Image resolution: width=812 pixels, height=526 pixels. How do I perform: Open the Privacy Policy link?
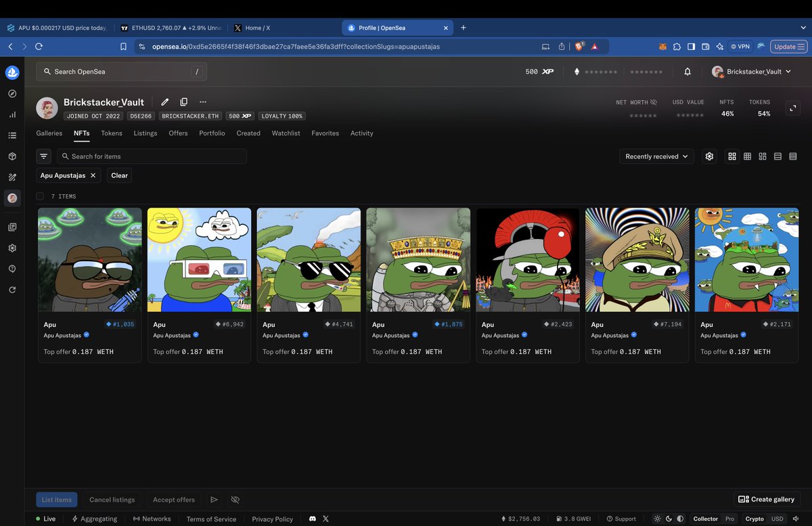tap(273, 519)
